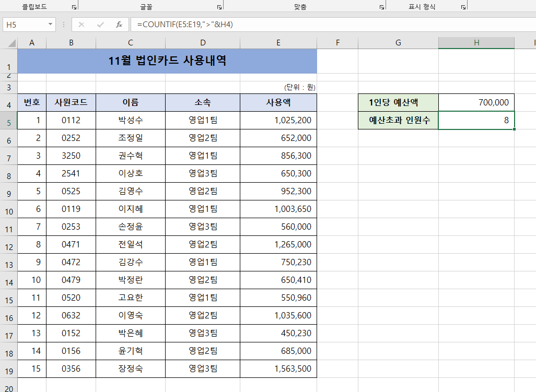Click the amount cell 856,300

point(278,156)
